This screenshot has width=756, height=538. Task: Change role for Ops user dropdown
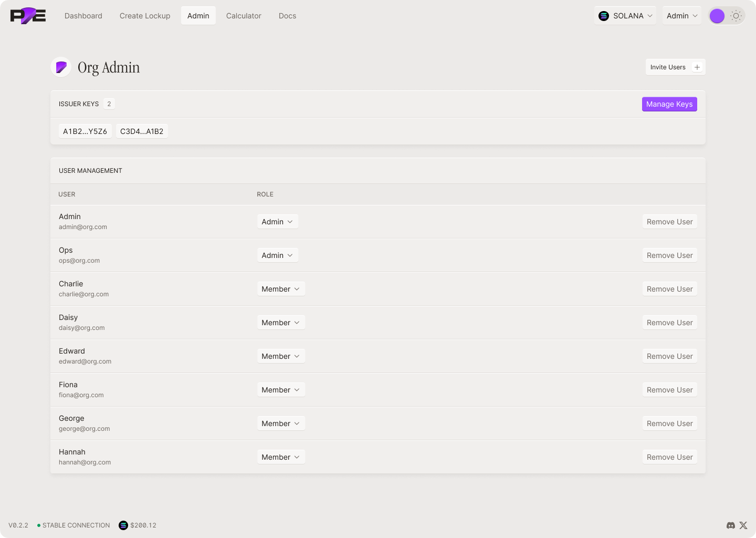pos(277,255)
